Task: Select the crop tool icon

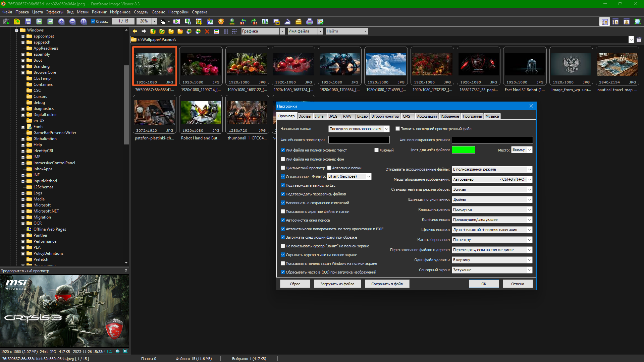Action: (199, 21)
